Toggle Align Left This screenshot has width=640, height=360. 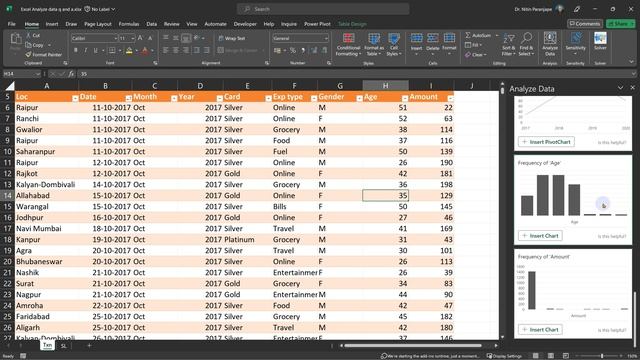click(166, 51)
